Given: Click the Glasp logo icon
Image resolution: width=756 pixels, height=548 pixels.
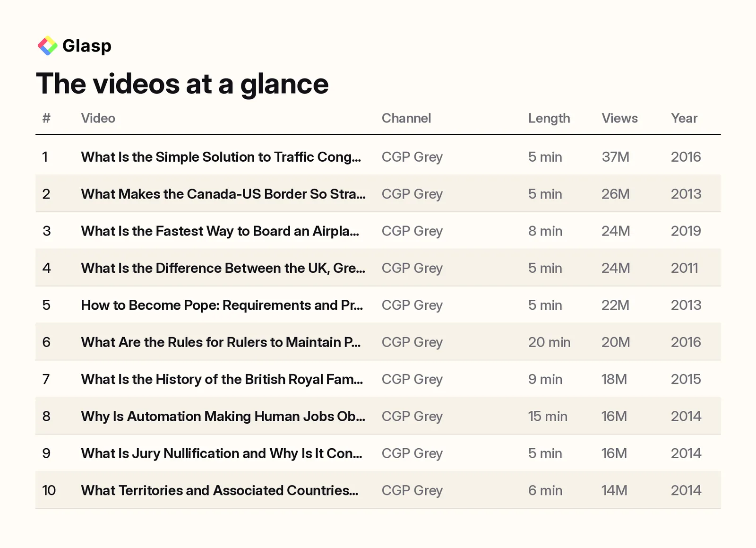Looking at the screenshot, I should [x=47, y=46].
